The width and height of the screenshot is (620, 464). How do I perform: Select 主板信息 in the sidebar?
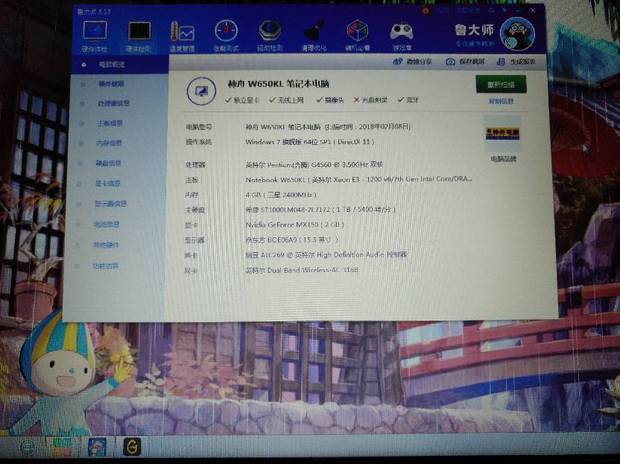coord(110,124)
